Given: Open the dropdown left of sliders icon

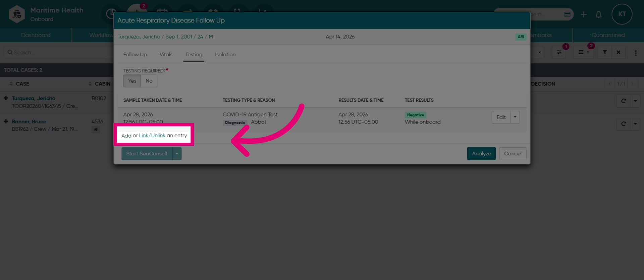Looking at the screenshot, I should 539,52.
